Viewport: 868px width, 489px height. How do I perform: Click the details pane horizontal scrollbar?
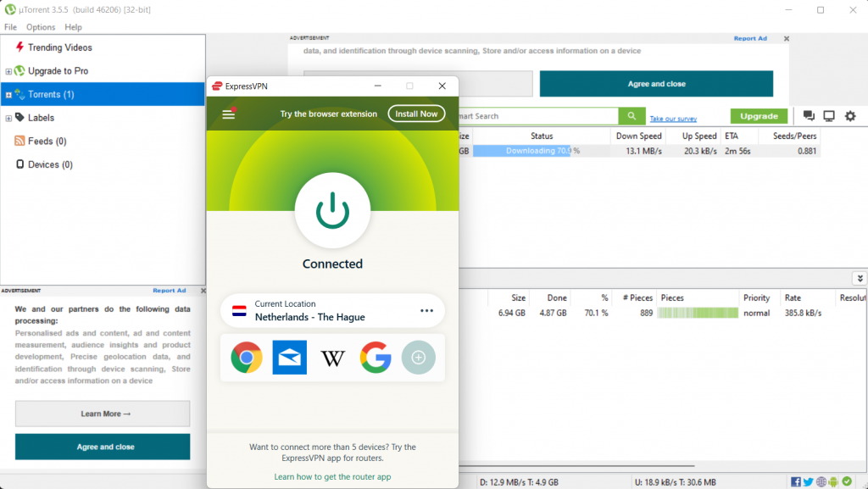click(576, 466)
